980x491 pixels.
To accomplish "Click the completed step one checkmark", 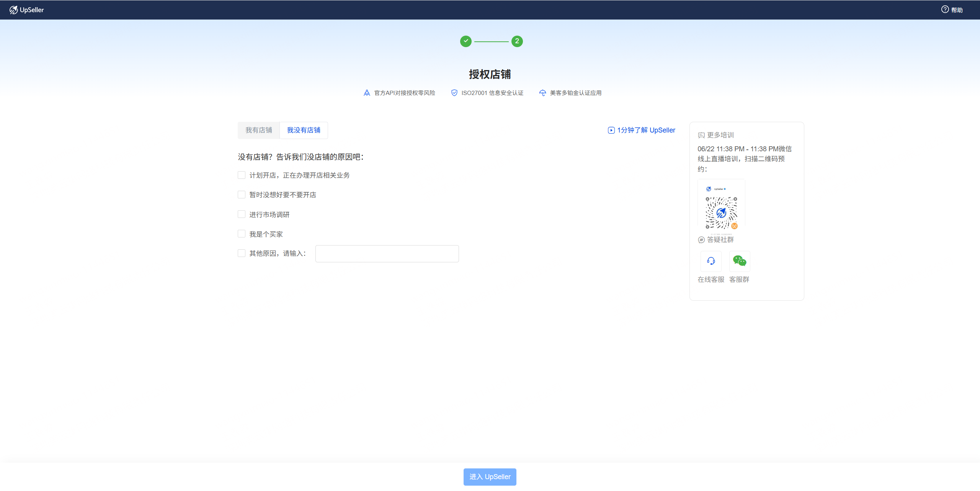I will click(x=466, y=41).
